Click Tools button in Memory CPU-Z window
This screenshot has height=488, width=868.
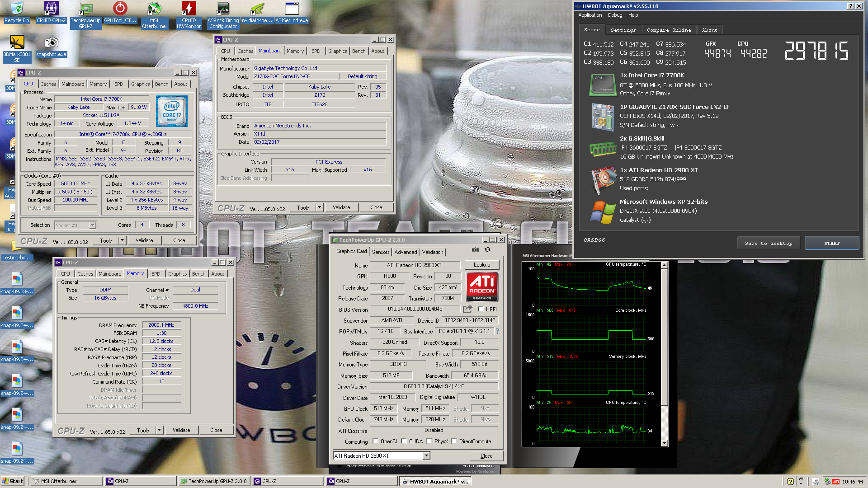pos(143,430)
